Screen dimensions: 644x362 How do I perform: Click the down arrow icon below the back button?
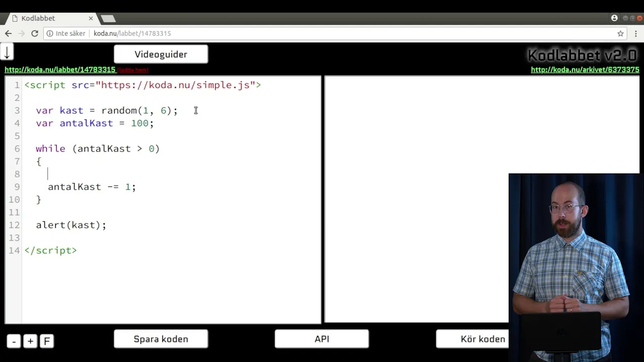point(7,52)
